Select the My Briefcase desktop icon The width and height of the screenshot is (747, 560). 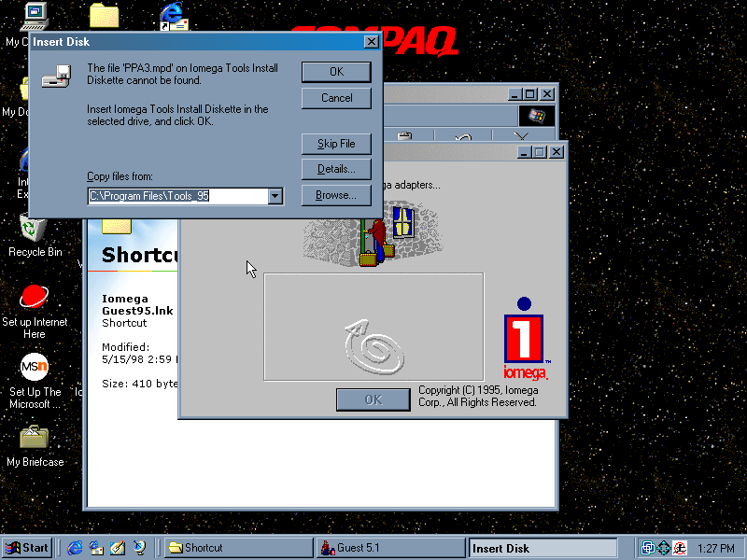[x=35, y=446]
